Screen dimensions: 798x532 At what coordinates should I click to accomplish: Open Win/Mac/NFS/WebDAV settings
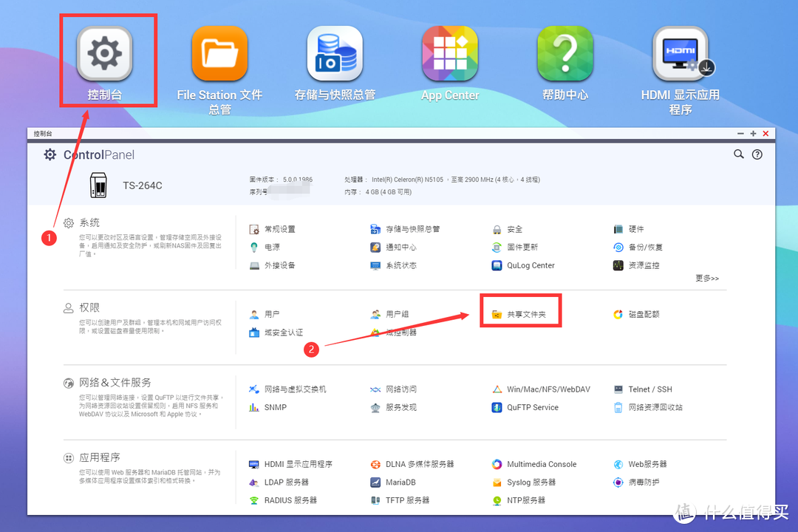click(541, 389)
